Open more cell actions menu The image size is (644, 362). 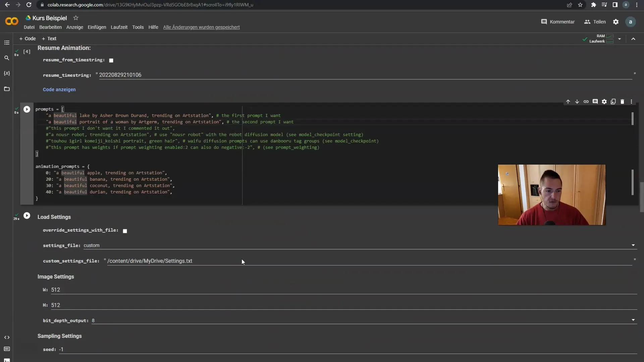click(631, 102)
